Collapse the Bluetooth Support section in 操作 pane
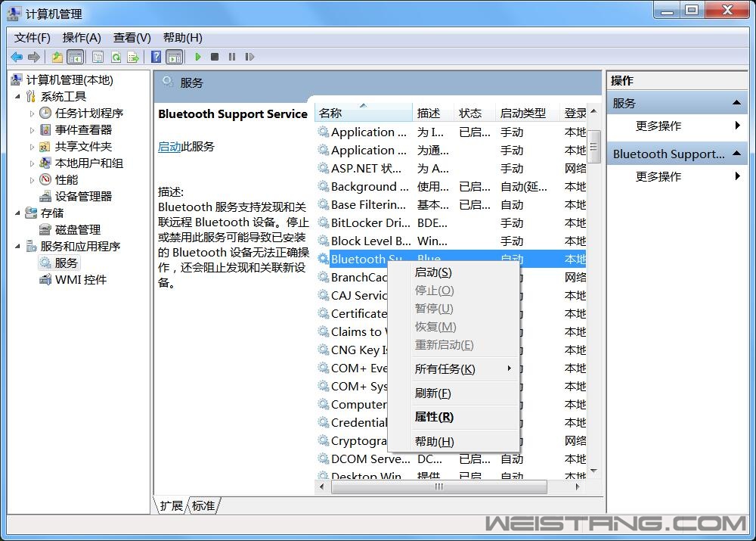This screenshot has height=541, width=756. (736, 154)
